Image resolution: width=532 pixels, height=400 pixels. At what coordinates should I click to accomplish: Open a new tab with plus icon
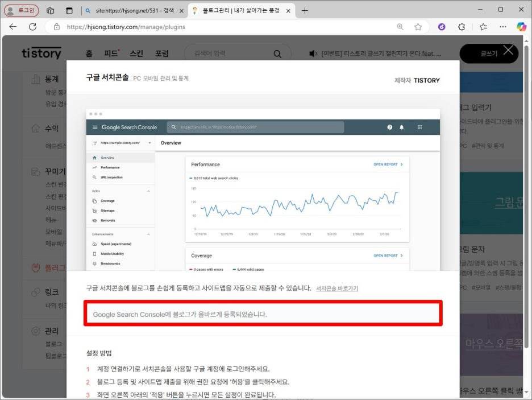click(305, 10)
